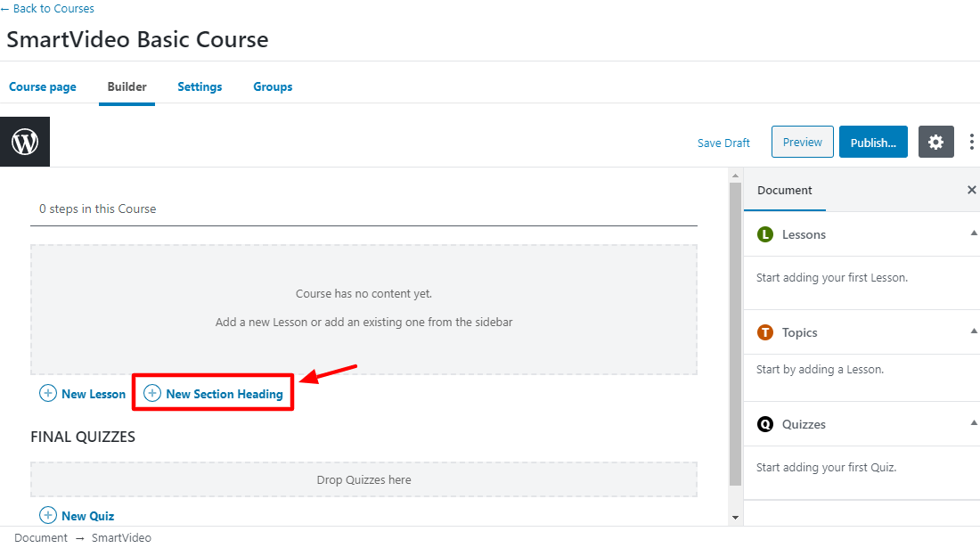This screenshot has width=980, height=548.
Task: Click 'Start by adding a Lesson.' text
Action: pos(820,369)
